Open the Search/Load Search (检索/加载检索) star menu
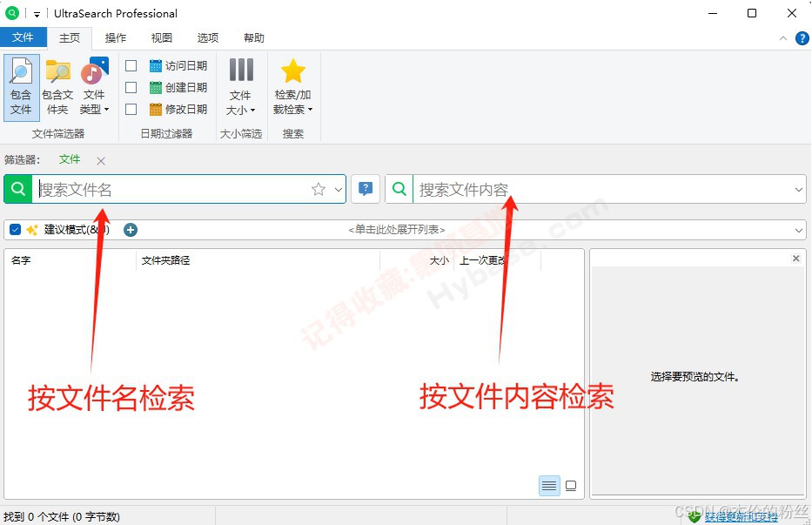Image resolution: width=812 pixels, height=525 pixels. pyautogui.click(x=293, y=88)
